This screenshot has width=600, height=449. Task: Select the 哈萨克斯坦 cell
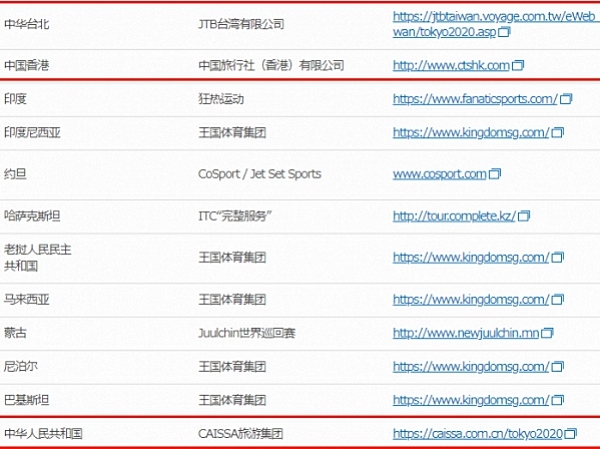[x=32, y=216]
